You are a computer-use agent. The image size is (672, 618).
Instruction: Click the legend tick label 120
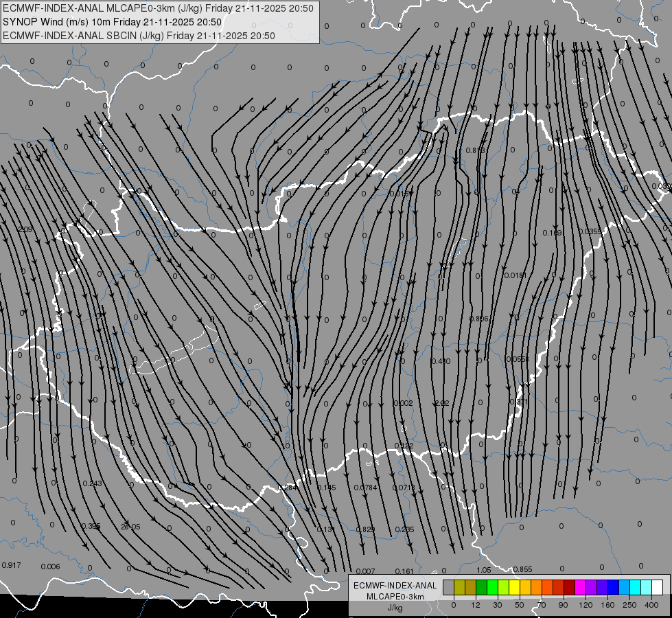tap(586, 605)
